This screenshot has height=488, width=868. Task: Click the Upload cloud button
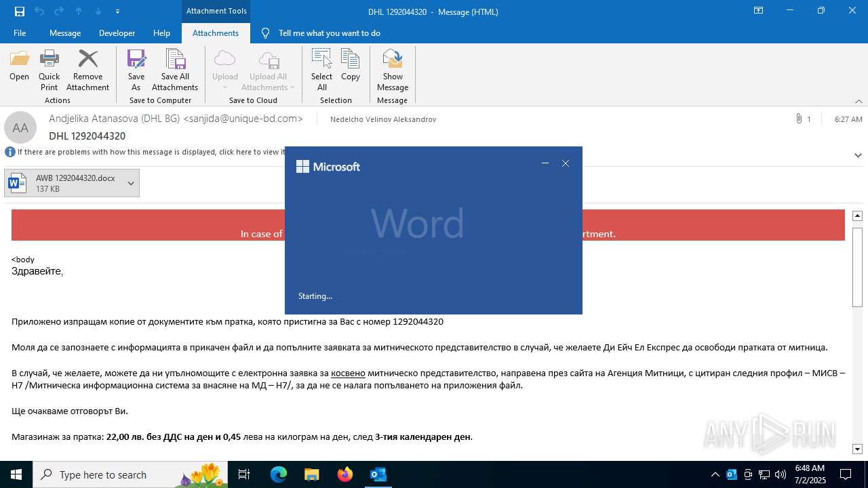(x=225, y=70)
